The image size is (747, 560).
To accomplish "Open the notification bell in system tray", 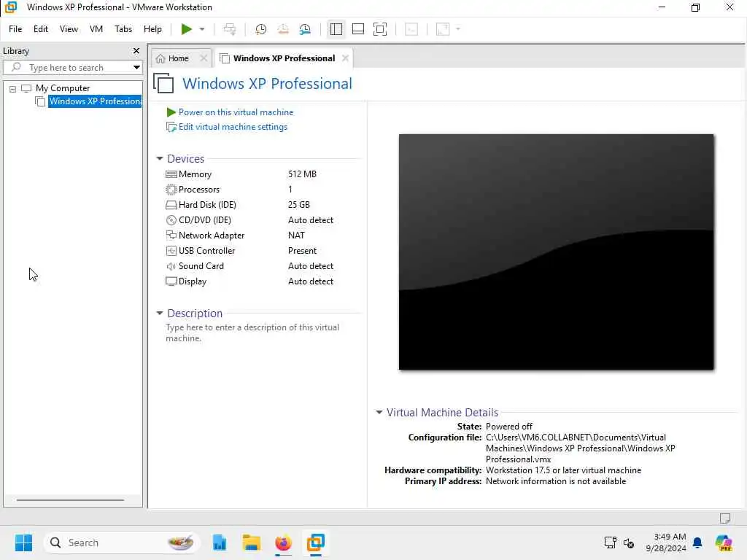I will pyautogui.click(x=697, y=542).
